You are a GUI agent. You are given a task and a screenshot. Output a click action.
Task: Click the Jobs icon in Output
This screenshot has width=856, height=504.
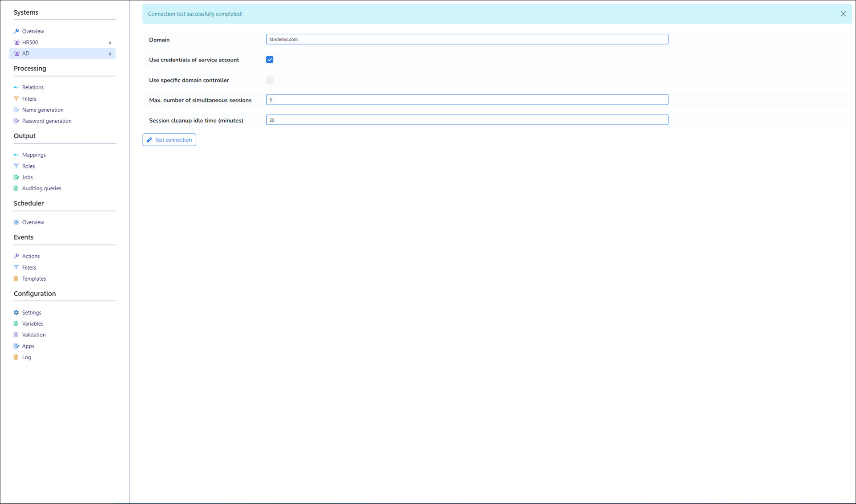pos(16,177)
